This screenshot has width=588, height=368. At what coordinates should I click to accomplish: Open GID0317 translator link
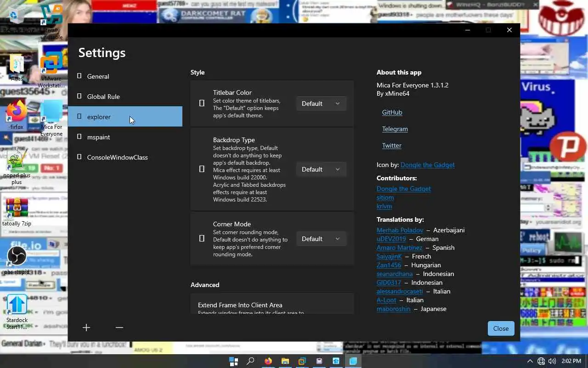click(x=389, y=282)
